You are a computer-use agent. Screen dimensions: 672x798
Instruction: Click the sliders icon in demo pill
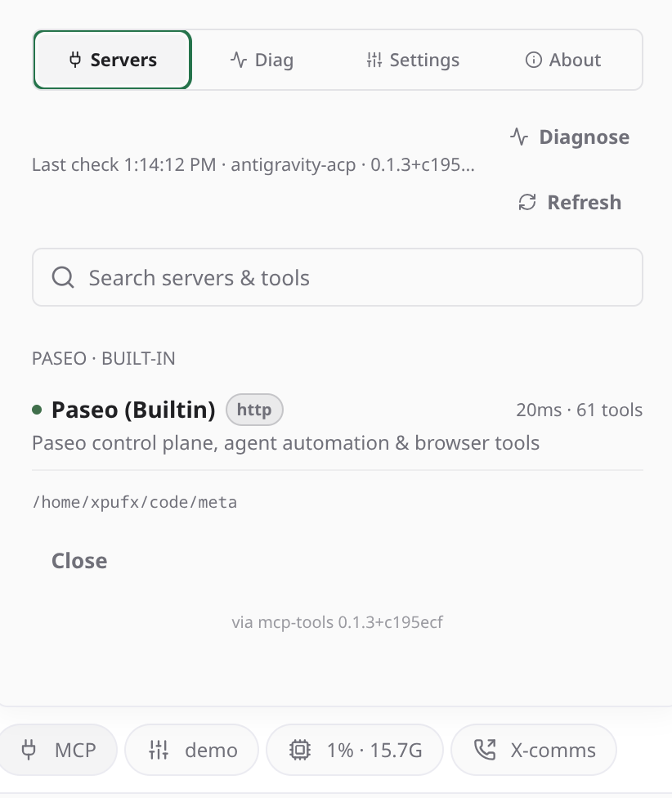click(159, 750)
